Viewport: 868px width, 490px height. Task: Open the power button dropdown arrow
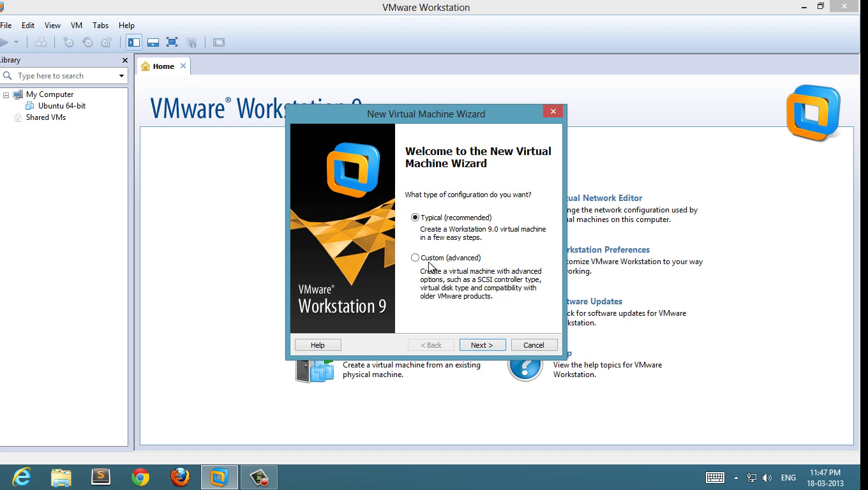point(16,43)
